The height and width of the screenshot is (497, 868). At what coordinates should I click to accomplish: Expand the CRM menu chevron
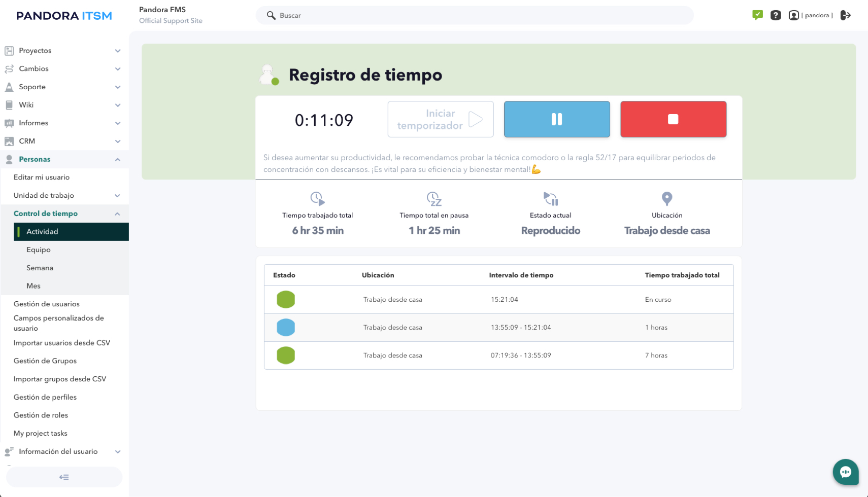point(118,141)
